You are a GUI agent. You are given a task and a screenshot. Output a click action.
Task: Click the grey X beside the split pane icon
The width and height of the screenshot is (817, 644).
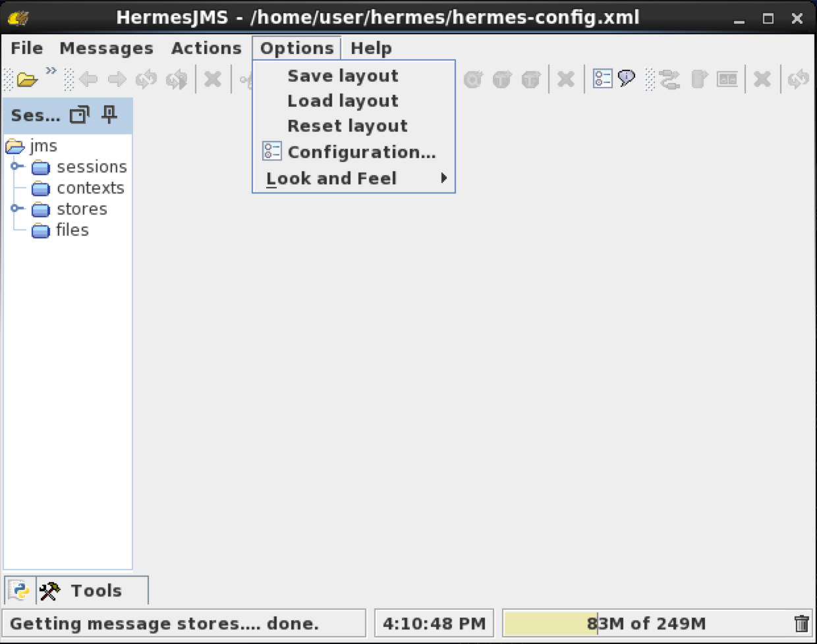[762, 80]
